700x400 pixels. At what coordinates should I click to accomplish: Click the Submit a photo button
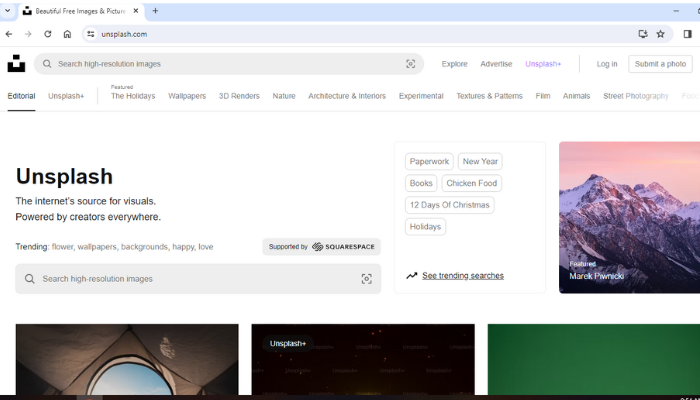[x=660, y=64]
